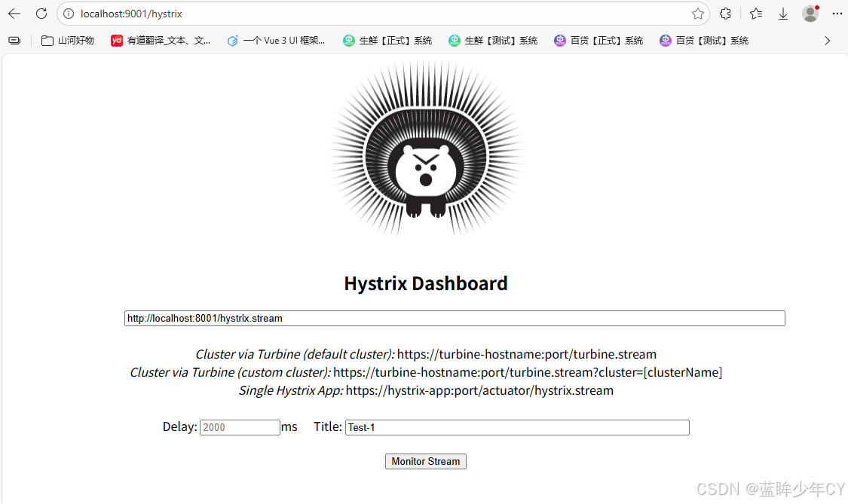Open the downloads arrow icon
Screen dimensions: 848x504
pos(782,14)
